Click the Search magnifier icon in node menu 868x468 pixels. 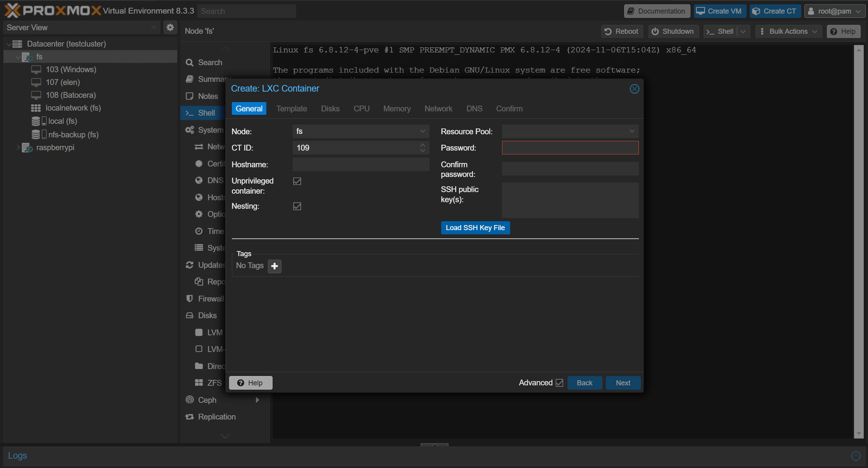pos(190,62)
